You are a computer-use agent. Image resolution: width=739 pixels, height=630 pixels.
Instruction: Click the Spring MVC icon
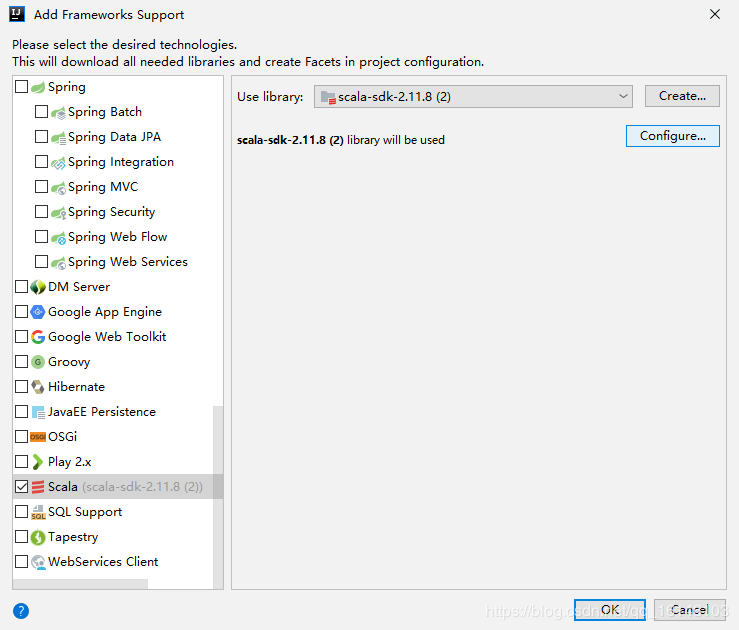click(x=58, y=188)
